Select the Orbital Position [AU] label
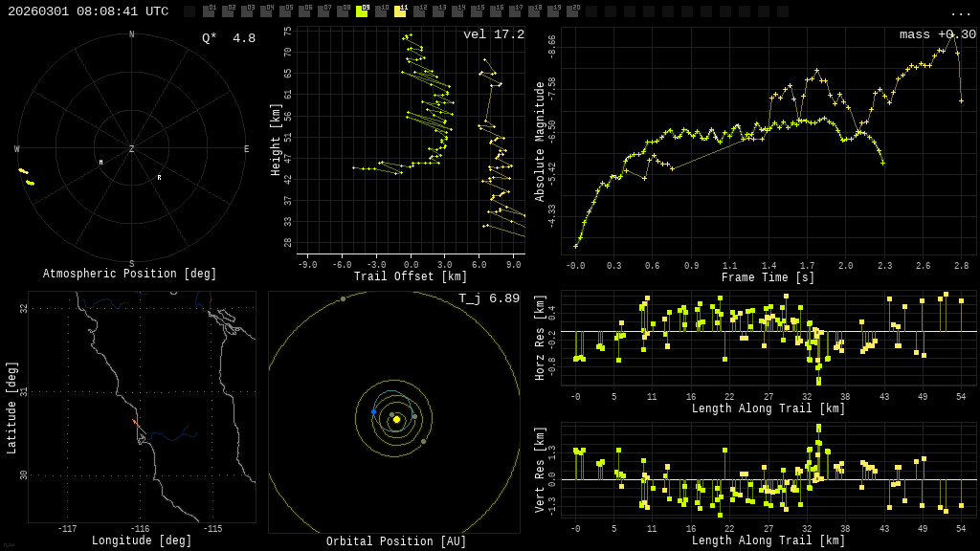The height and width of the screenshot is (551, 980). [396, 542]
